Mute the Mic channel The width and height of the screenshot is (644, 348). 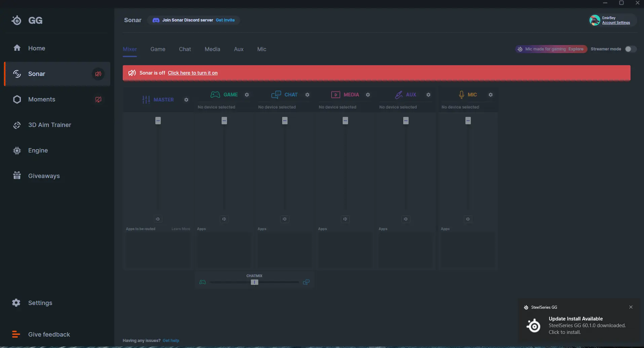(468, 219)
